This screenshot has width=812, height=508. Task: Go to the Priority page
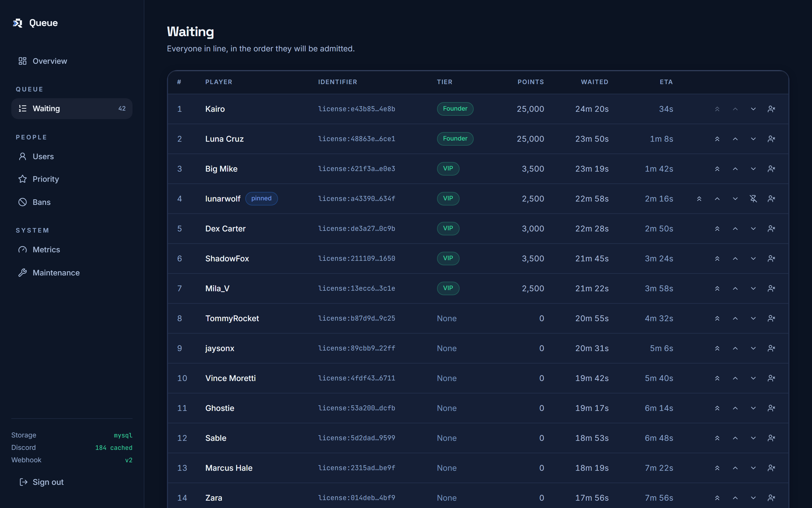[72, 179]
